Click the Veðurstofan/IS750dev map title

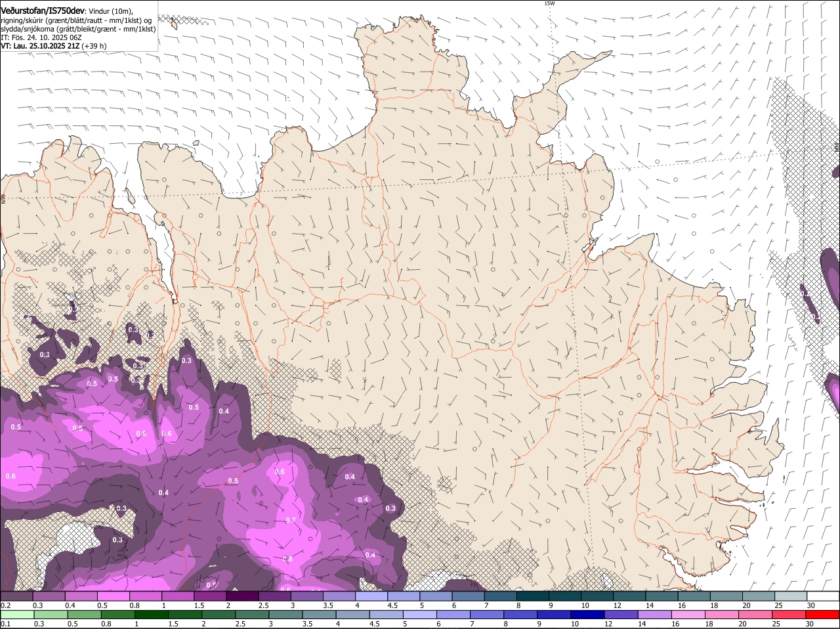pos(43,11)
